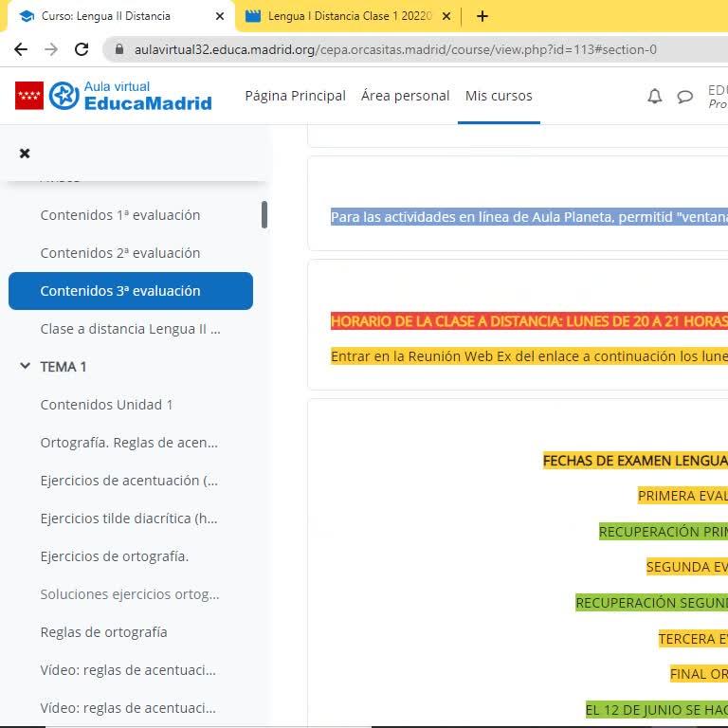Viewport: 728px width, 728px height.
Task: Open Contenidos 1ª evaluación in sidebar
Action: pyautogui.click(x=120, y=215)
